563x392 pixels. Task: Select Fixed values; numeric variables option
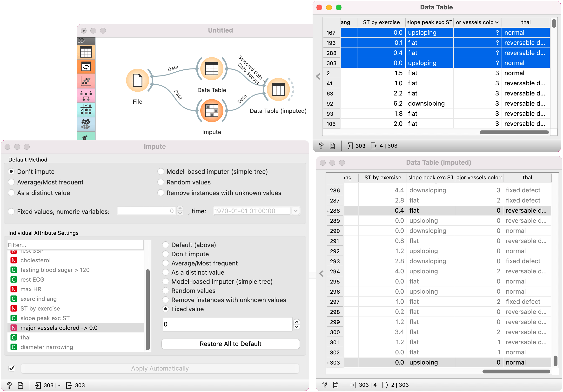(11, 211)
